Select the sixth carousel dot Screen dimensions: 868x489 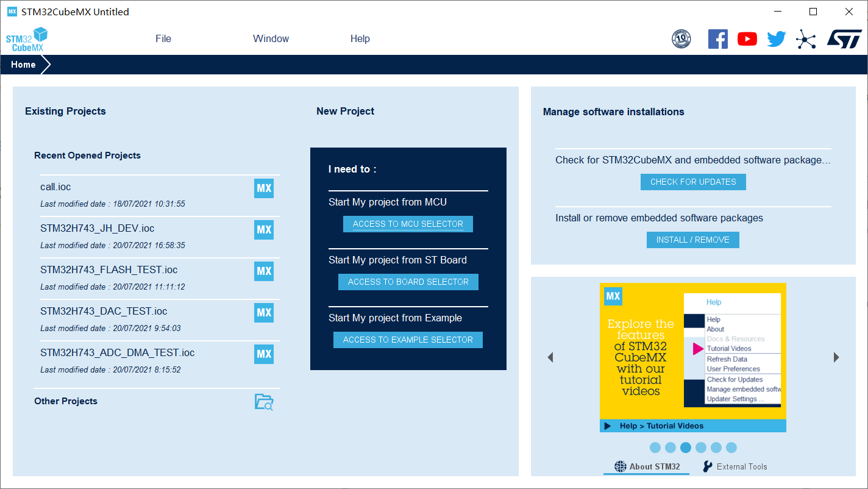(x=731, y=448)
